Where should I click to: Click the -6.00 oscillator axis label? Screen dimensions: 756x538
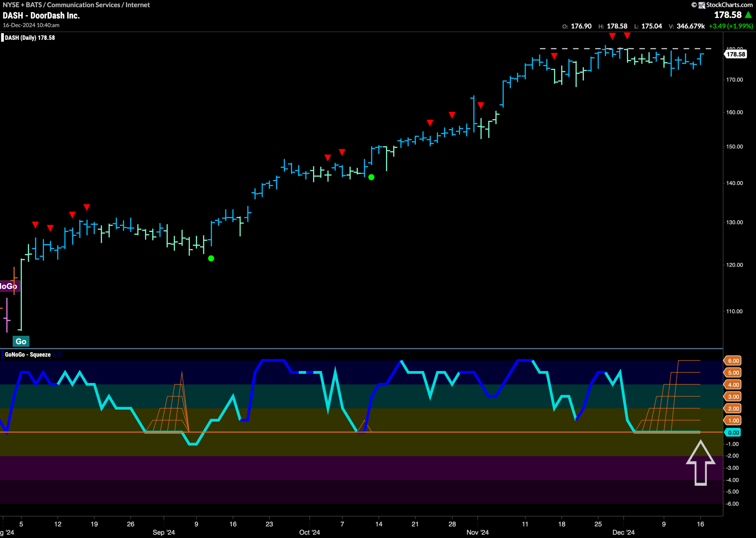pos(732,504)
